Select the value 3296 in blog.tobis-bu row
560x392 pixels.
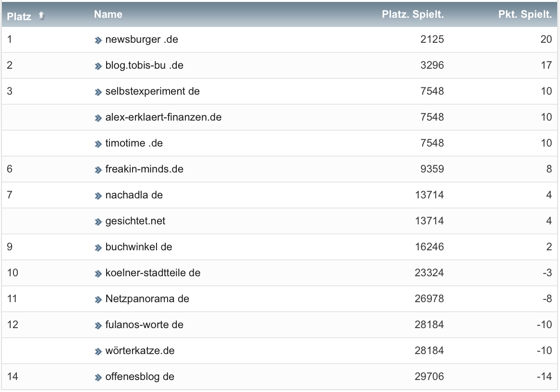tap(432, 65)
